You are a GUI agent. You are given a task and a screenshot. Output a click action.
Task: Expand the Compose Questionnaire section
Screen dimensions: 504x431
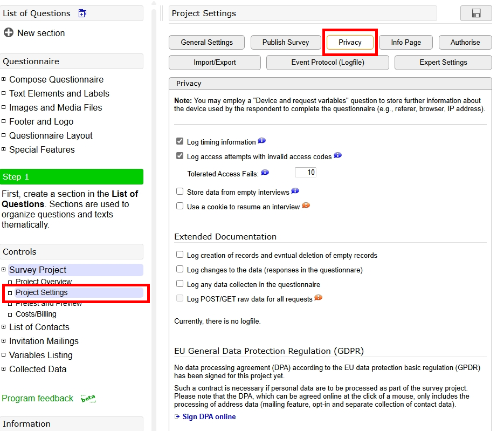[x=4, y=79]
